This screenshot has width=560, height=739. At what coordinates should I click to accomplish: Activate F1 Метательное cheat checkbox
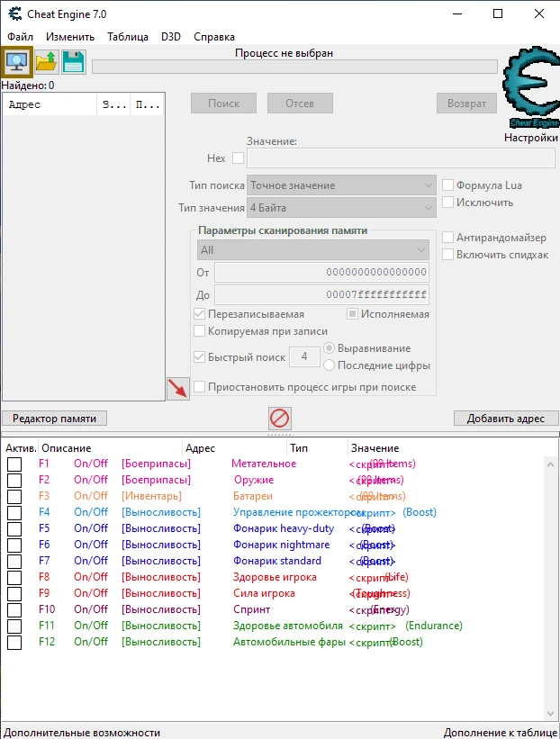[14, 464]
